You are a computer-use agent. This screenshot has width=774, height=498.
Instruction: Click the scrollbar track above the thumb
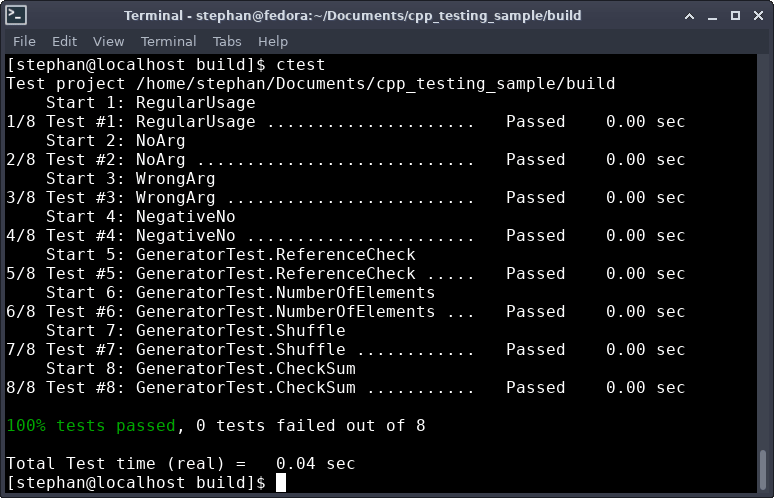pos(765,250)
